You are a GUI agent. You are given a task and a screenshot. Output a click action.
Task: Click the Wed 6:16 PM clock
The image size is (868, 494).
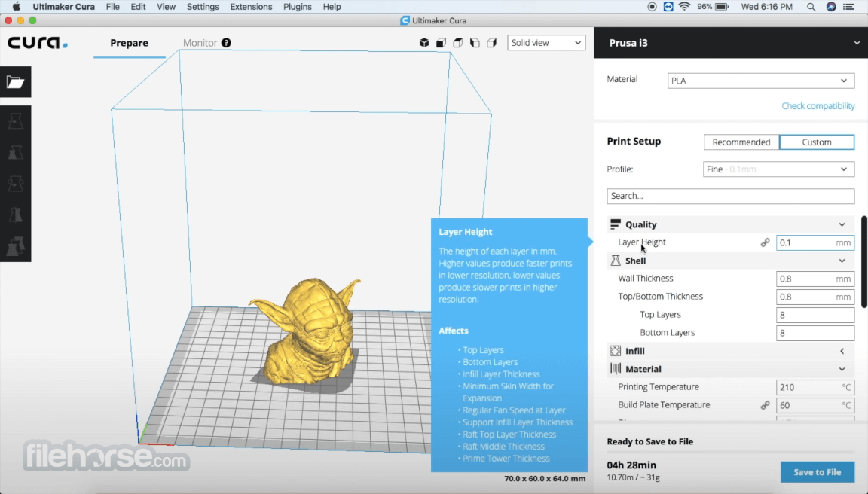767,7
